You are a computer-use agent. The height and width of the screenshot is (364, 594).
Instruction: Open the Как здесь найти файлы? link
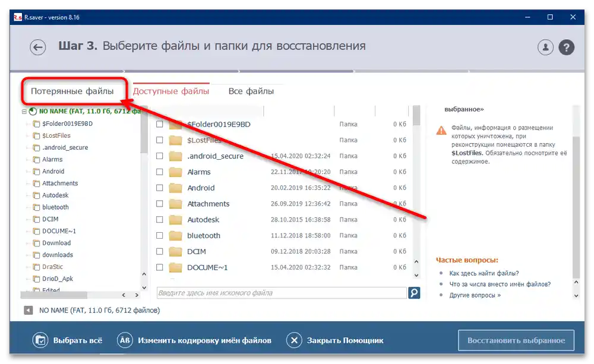click(x=484, y=273)
